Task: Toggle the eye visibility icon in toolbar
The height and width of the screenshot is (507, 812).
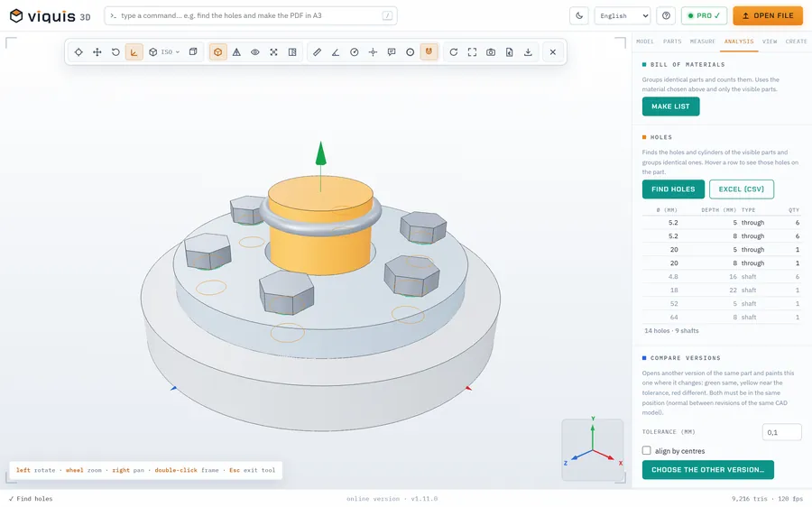Action: coord(254,51)
